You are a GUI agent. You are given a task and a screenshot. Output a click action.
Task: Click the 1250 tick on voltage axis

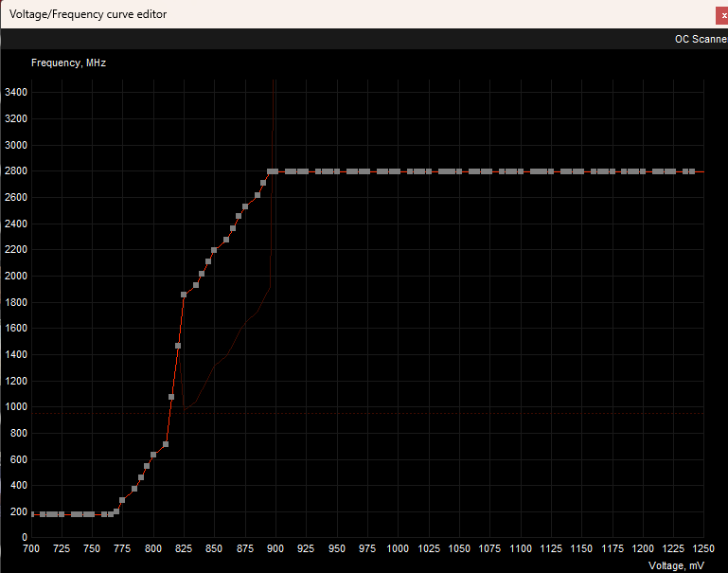703,549
